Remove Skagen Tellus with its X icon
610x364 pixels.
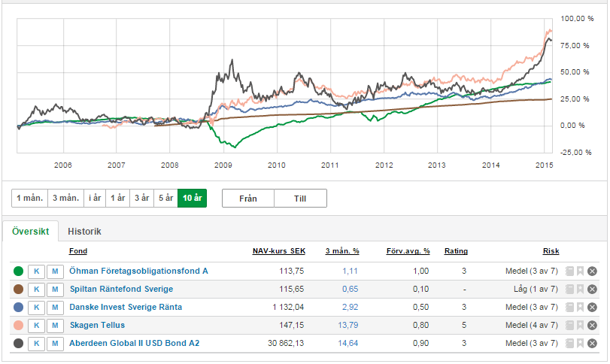(592, 326)
